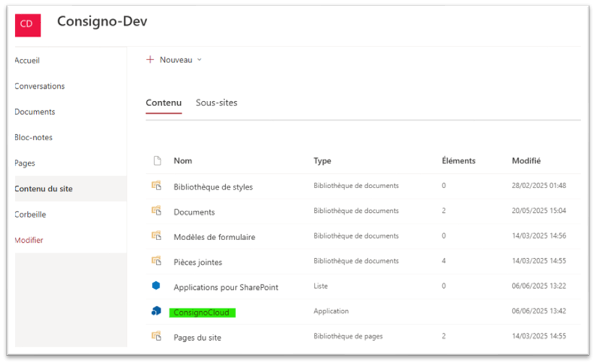Click the red CD site logo
The height and width of the screenshot is (364, 596).
(x=28, y=25)
